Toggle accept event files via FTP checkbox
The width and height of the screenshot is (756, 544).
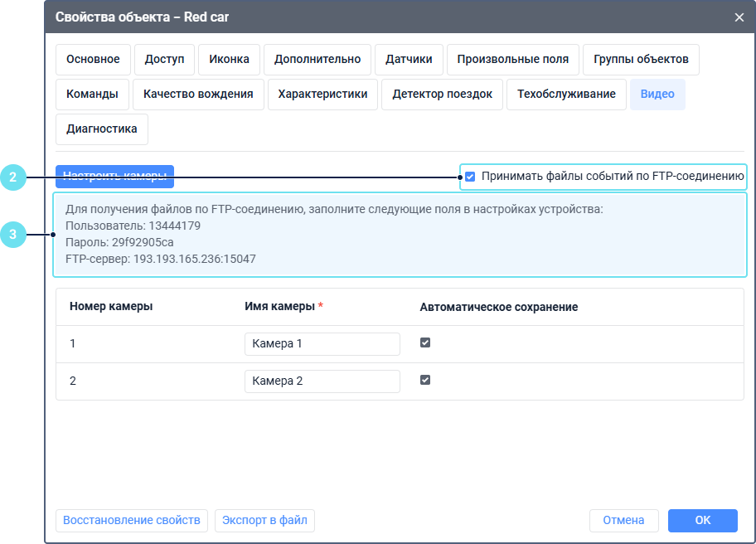coord(470,177)
